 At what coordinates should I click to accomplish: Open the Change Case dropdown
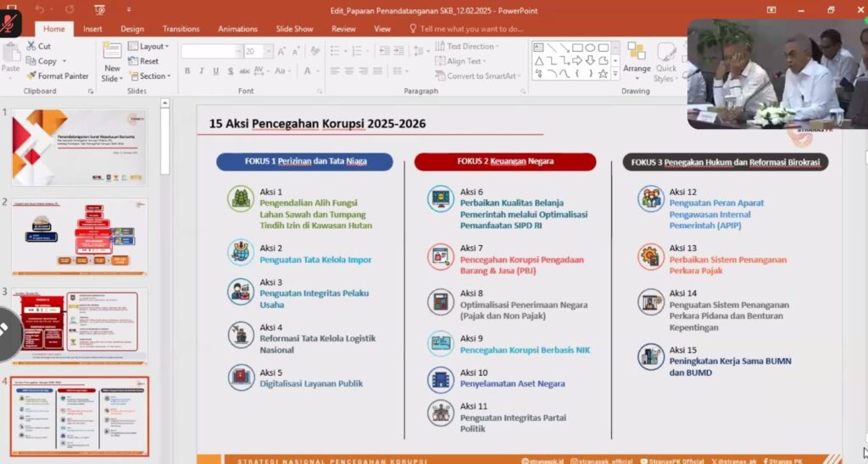point(282,71)
